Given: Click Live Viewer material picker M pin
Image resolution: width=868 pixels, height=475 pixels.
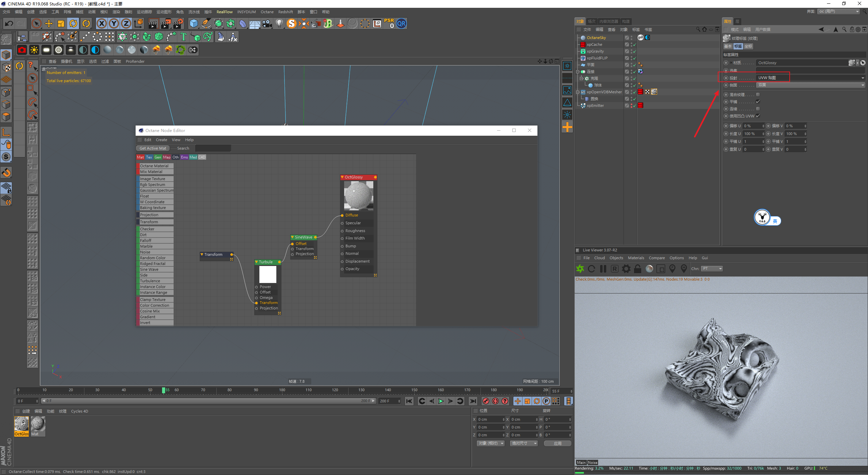Looking at the screenshot, I should click(684, 269).
